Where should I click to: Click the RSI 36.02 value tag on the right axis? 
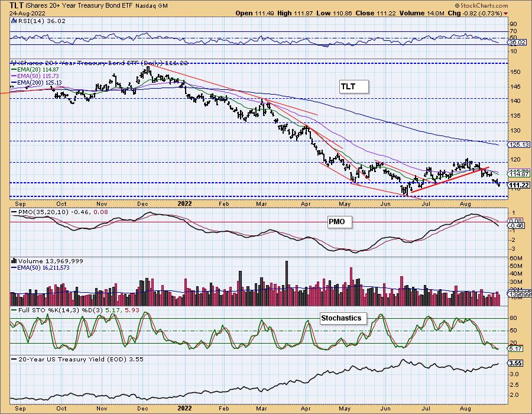[517, 43]
